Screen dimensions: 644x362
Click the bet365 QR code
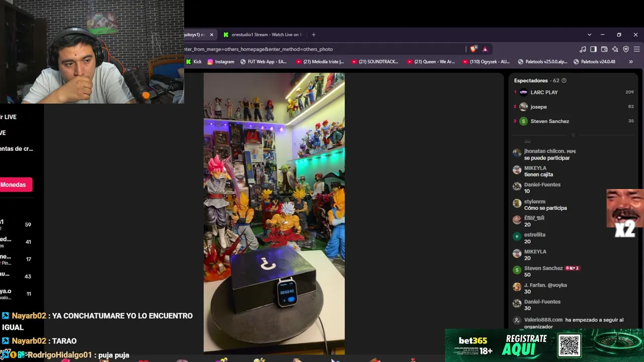[570, 345]
